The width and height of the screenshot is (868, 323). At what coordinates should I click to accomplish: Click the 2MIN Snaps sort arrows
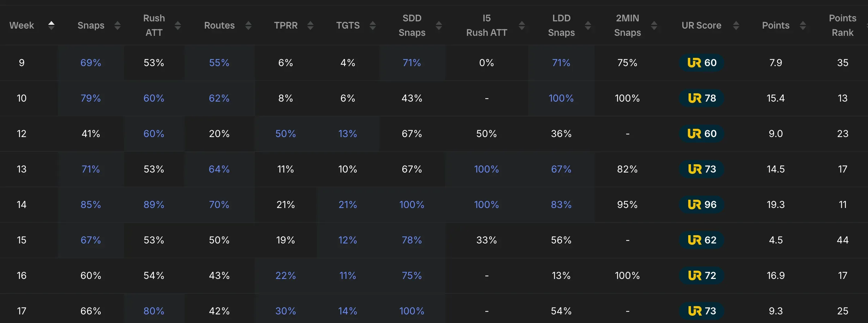click(x=654, y=25)
